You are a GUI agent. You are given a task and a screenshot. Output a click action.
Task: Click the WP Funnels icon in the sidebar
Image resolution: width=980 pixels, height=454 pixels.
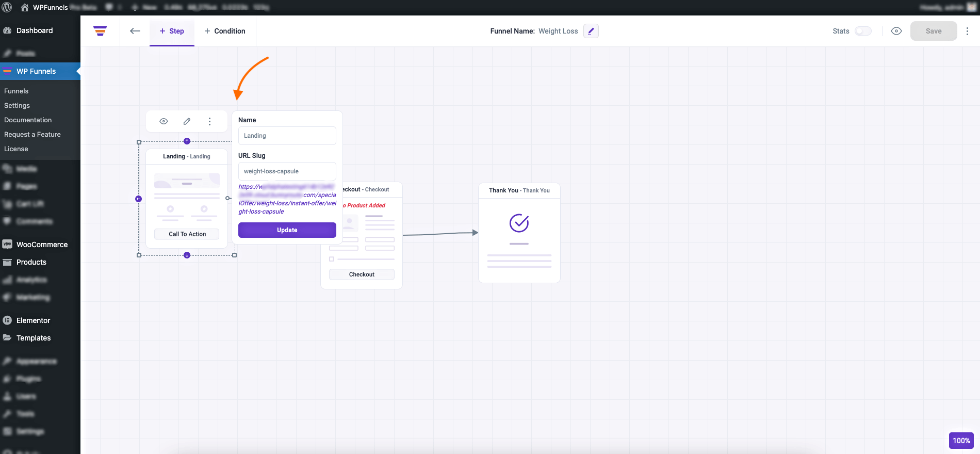[7, 71]
